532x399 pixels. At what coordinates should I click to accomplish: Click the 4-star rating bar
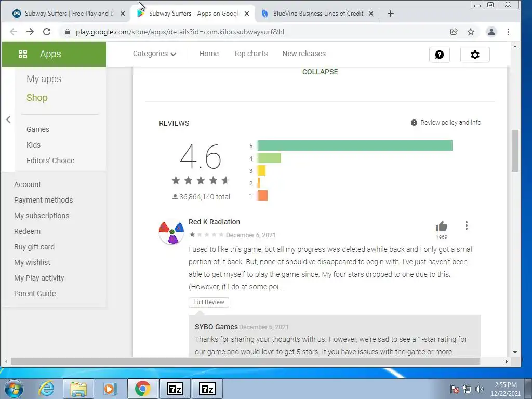tap(269, 158)
